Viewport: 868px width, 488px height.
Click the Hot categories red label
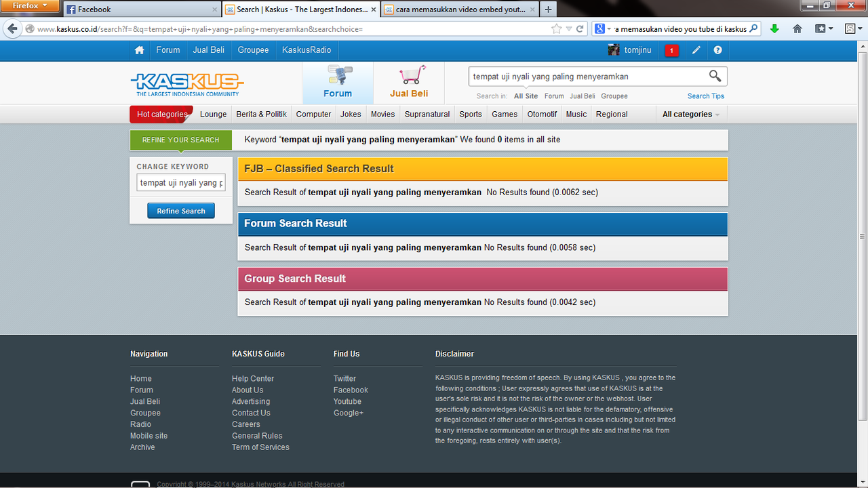point(161,115)
